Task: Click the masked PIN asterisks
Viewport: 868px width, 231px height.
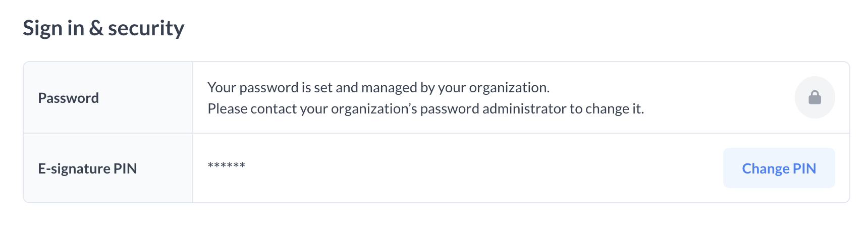Action: 226,166
